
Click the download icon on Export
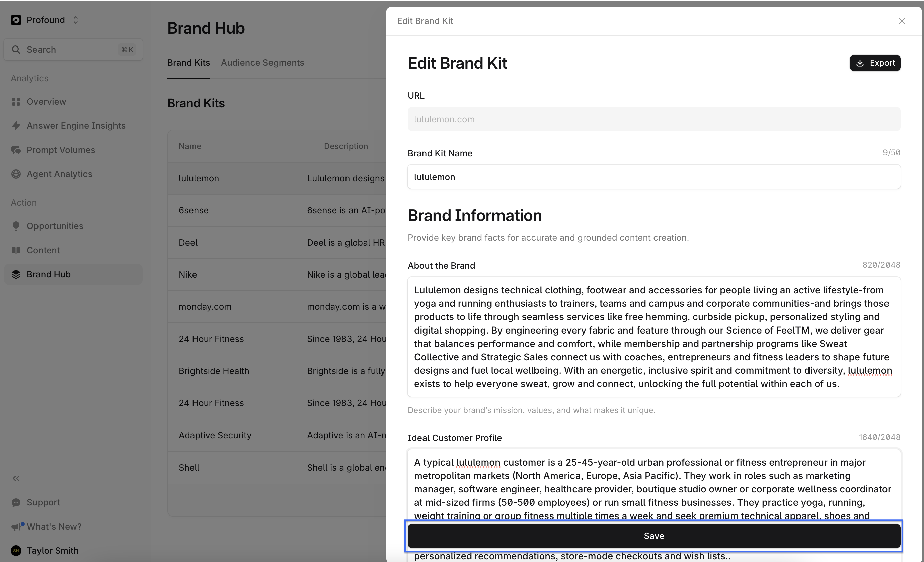[860, 63]
